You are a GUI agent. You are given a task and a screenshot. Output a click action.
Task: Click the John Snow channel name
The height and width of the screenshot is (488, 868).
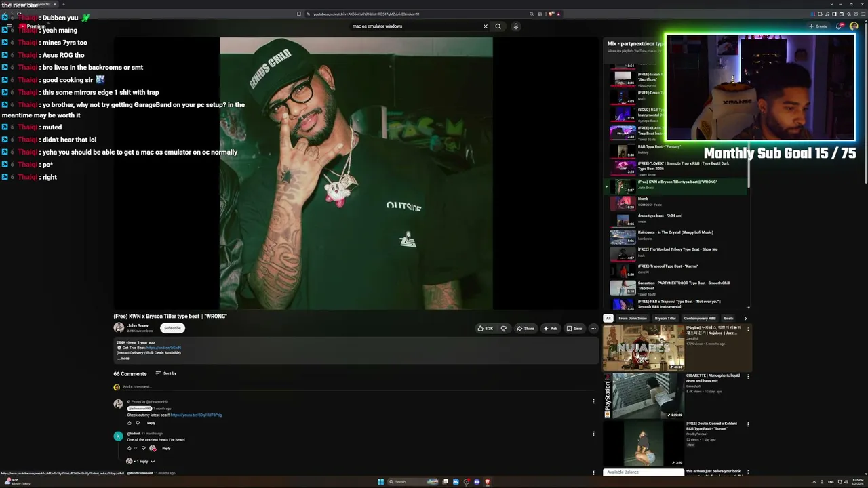(138, 325)
